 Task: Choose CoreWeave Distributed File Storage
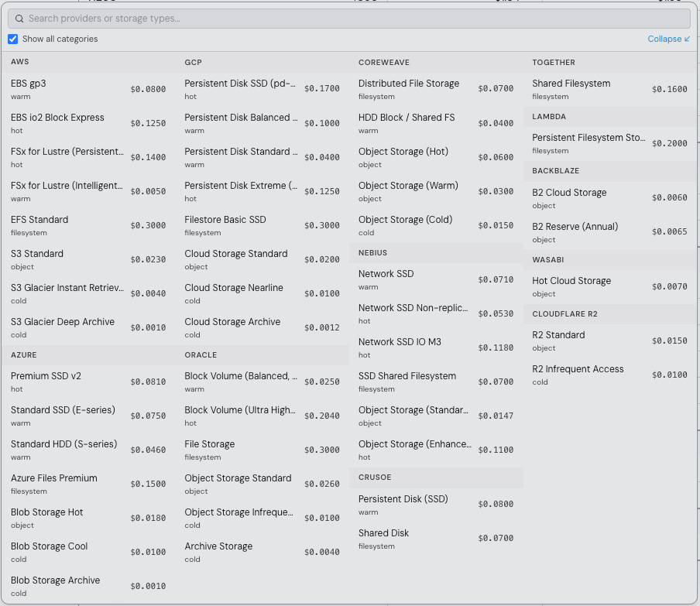coord(435,89)
